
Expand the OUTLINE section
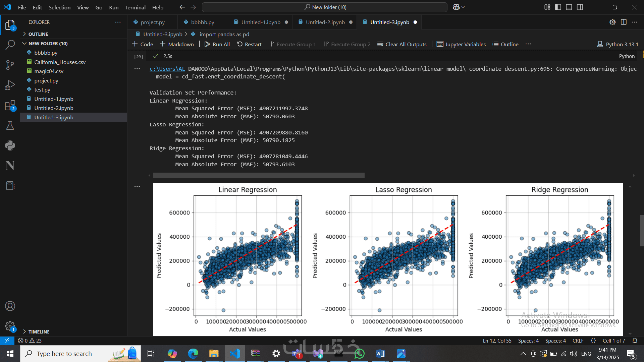[38, 34]
